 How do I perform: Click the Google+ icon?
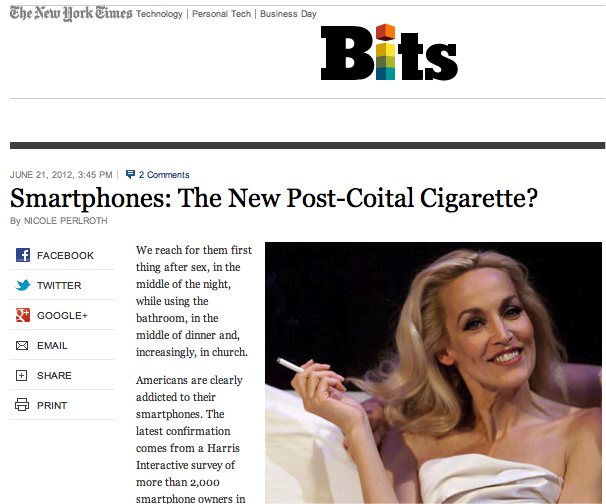coord(23,315)
